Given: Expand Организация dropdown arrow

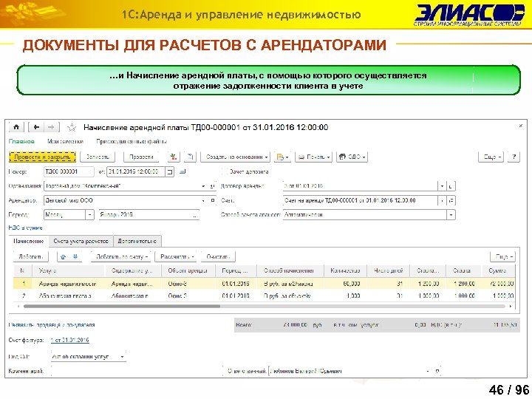Looking at the screenshot, I should tap(203, 186).
